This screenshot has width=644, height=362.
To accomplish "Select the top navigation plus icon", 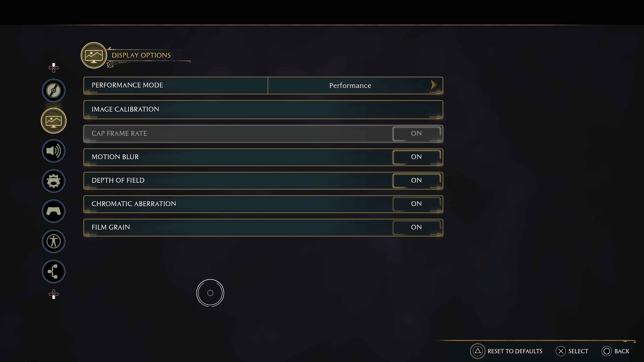I will point(53,67).
